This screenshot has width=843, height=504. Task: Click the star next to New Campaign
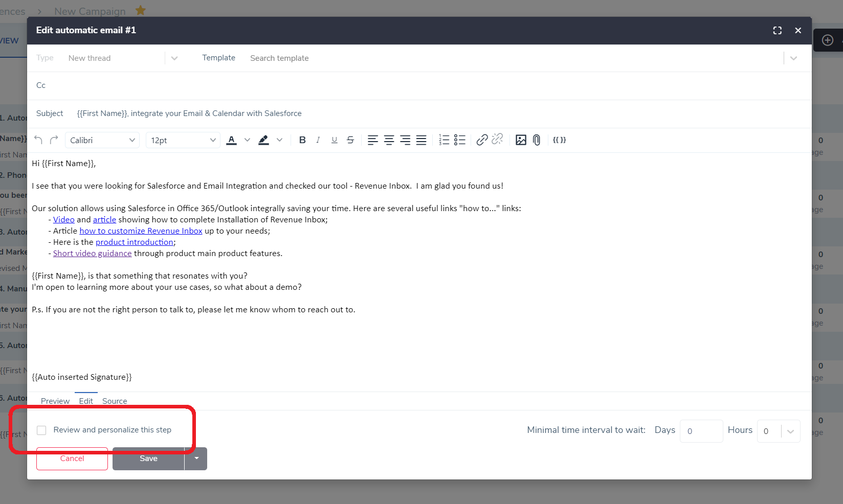click(x=141, y=10)
